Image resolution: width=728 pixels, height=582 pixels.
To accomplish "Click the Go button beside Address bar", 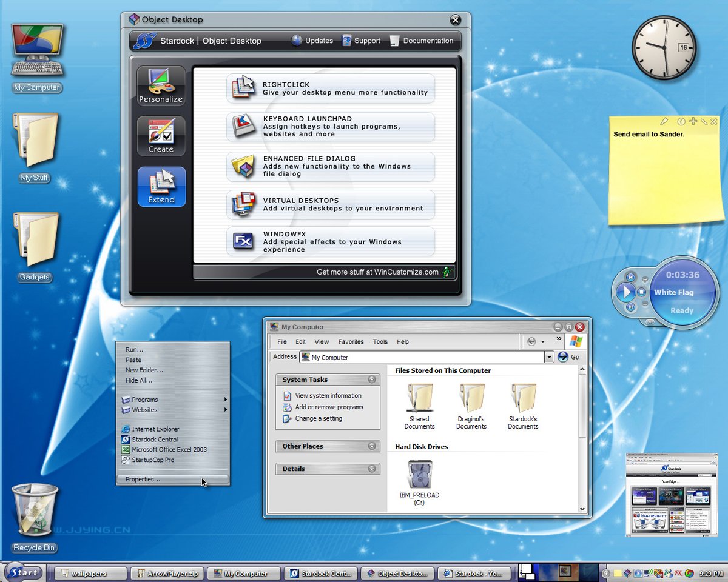I will point(568,357).
